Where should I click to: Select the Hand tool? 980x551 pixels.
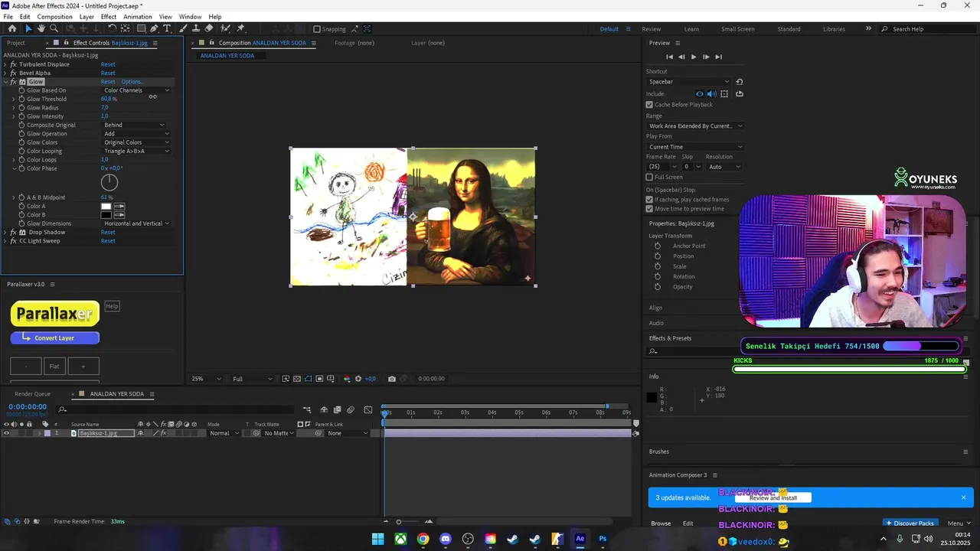(x=41, y=28)
